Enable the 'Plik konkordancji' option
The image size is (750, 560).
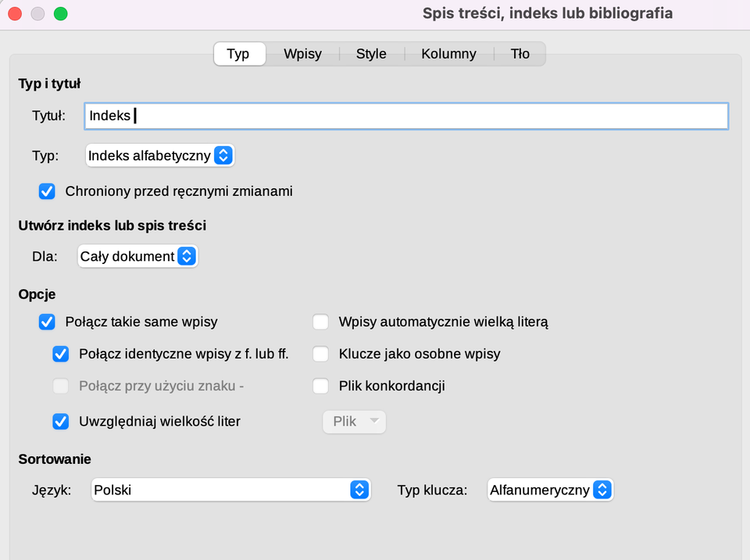[x=320, y=386]
